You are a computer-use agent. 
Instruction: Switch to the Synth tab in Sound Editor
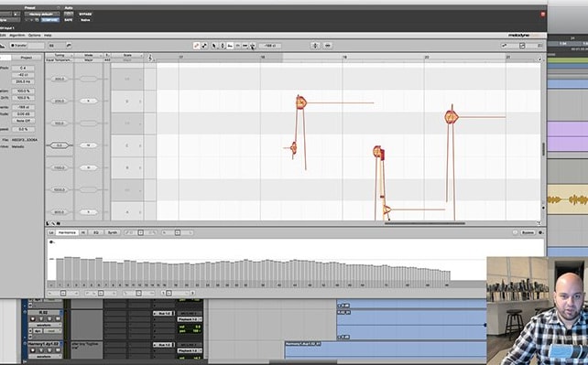113,232
